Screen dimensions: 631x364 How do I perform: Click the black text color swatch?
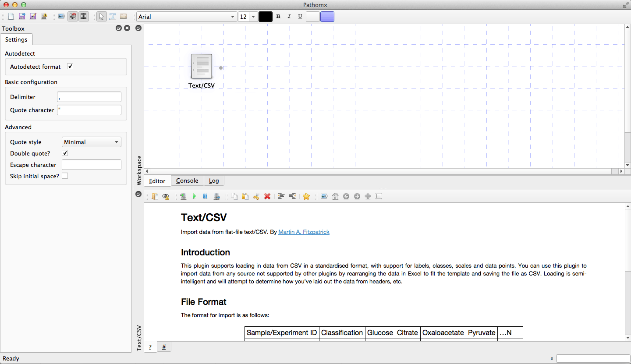point(266,16)
